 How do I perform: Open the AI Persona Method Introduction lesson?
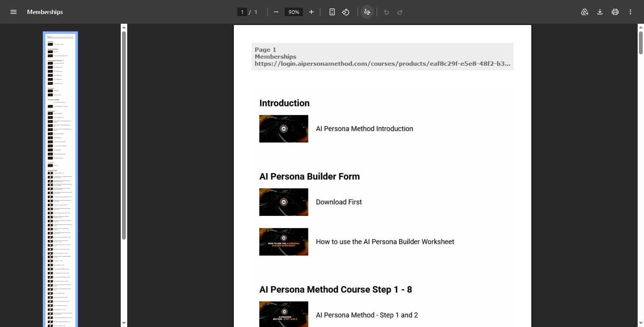coord(364,129)
